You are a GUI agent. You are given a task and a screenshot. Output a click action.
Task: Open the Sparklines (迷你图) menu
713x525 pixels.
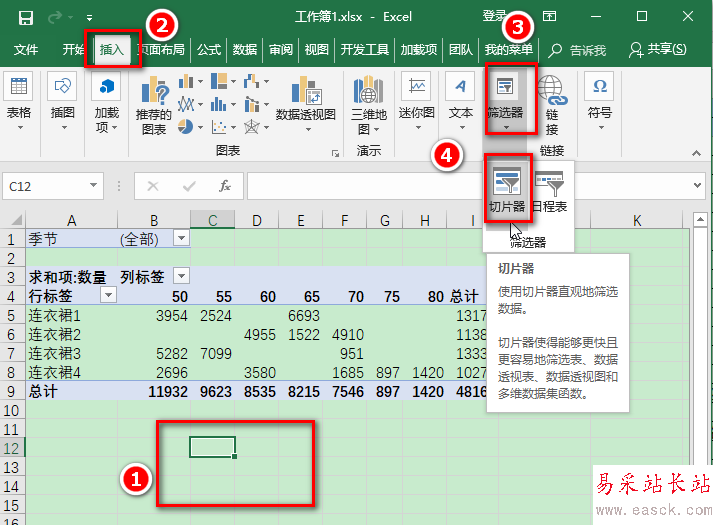417,102
